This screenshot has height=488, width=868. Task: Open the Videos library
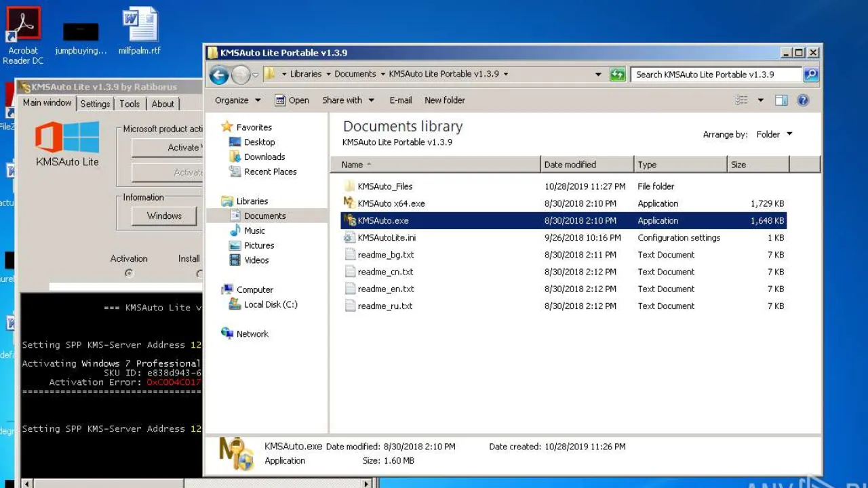[x=256, y=260]
